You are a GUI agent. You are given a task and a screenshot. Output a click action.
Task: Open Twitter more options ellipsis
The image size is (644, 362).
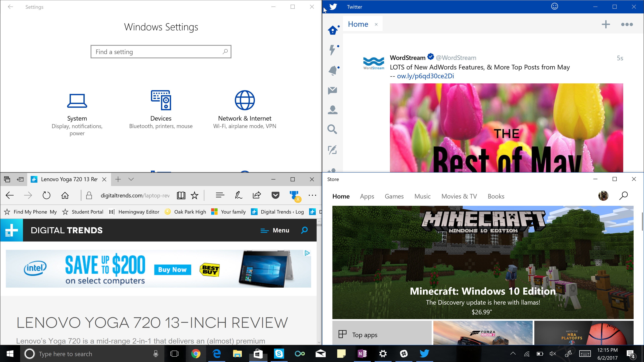[x=627, y=24]
